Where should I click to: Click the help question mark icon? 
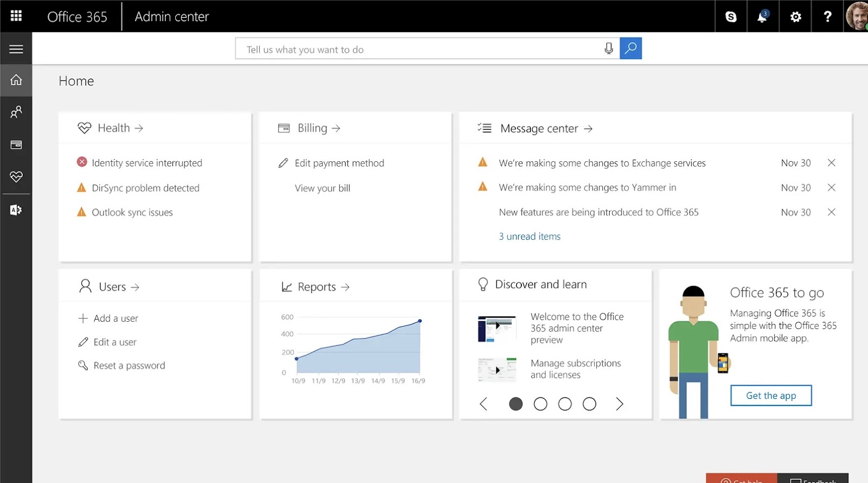point(827,17)
